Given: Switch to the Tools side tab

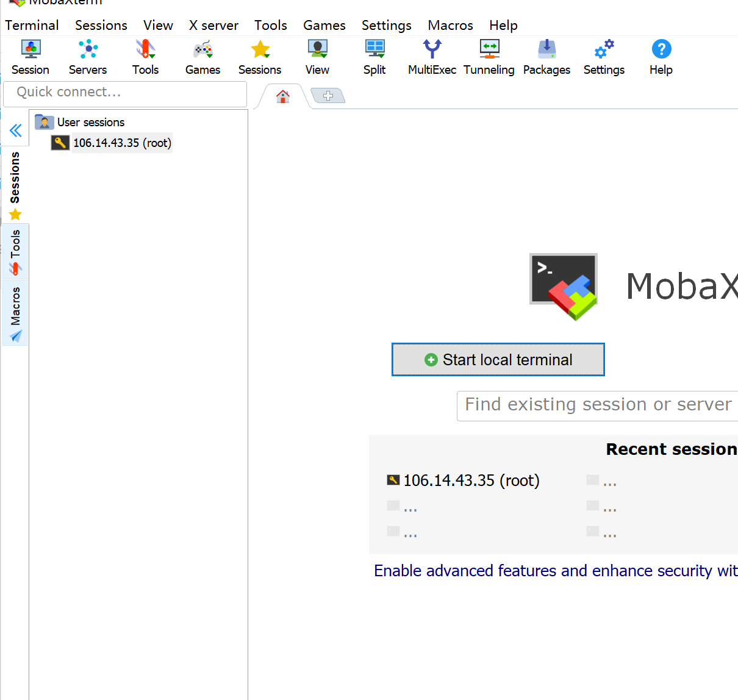Looking at the screenshot, I should 15,252.
